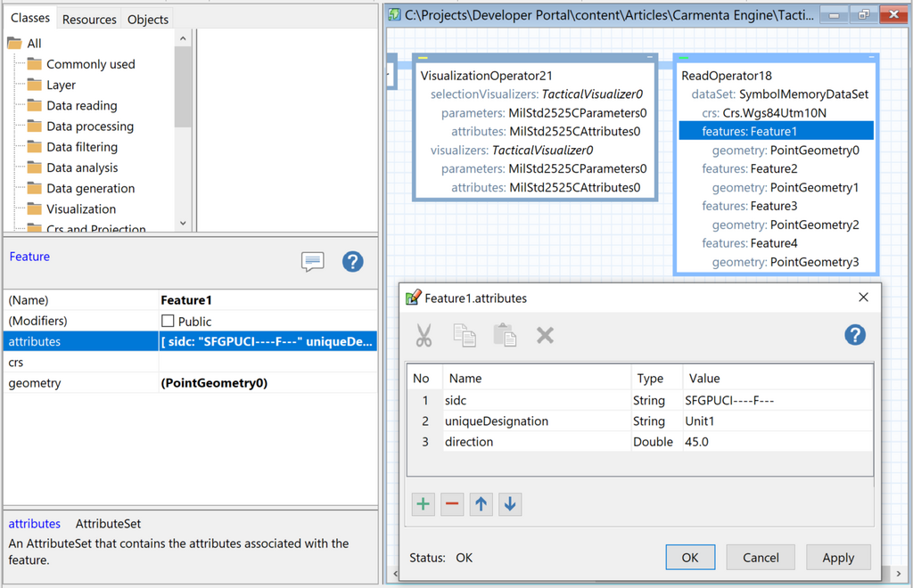Select the Data generation category
Image resolution: width=913 pixels, height=588 pixels.
[90, 189]
